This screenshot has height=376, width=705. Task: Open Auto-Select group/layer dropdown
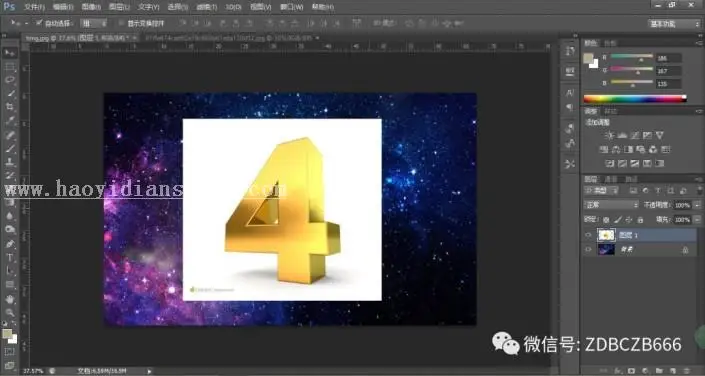tap(94, 23)
